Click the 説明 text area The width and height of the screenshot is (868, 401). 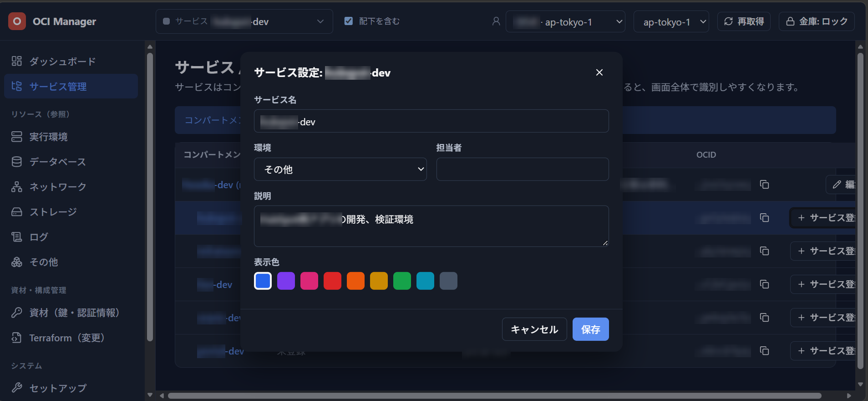(x=431, y=226)
